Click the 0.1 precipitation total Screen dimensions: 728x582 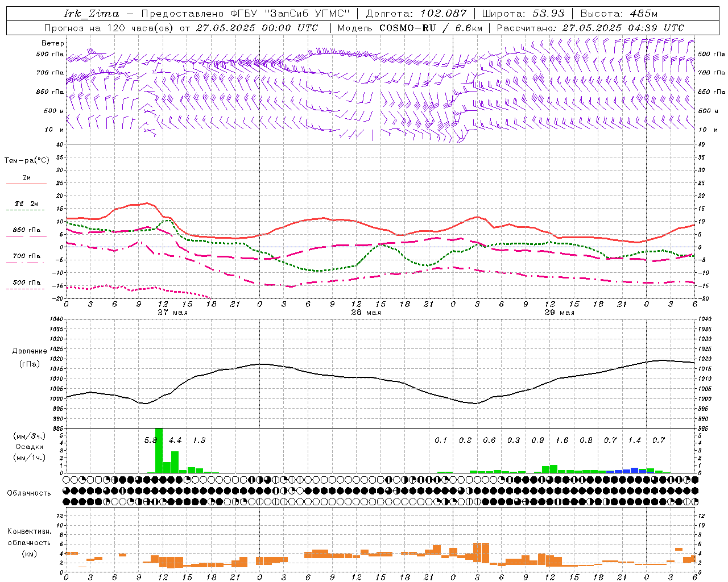pos(441,440)
